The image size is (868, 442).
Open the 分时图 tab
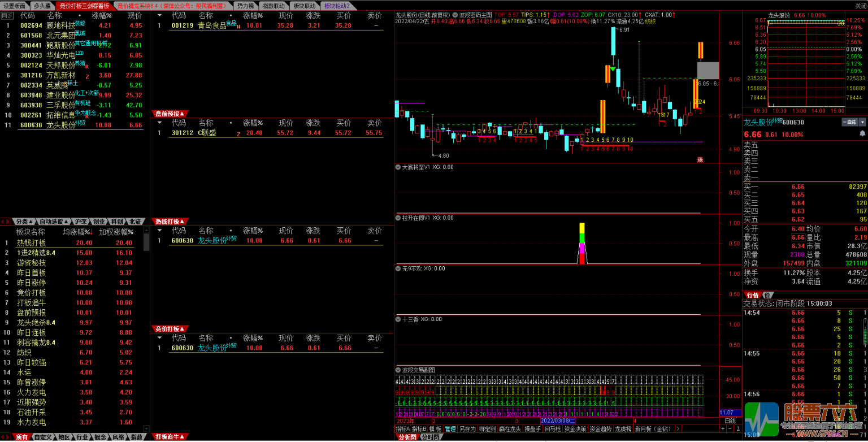429,437
